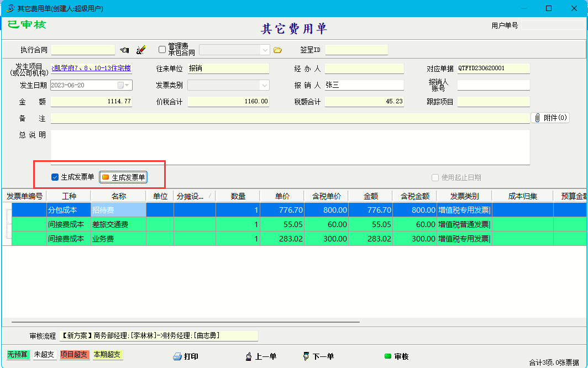This screenshot has width=588, height=368.
Task: Open the 发生日期 date picker dropdown
Action: click(x=128, y=85)
